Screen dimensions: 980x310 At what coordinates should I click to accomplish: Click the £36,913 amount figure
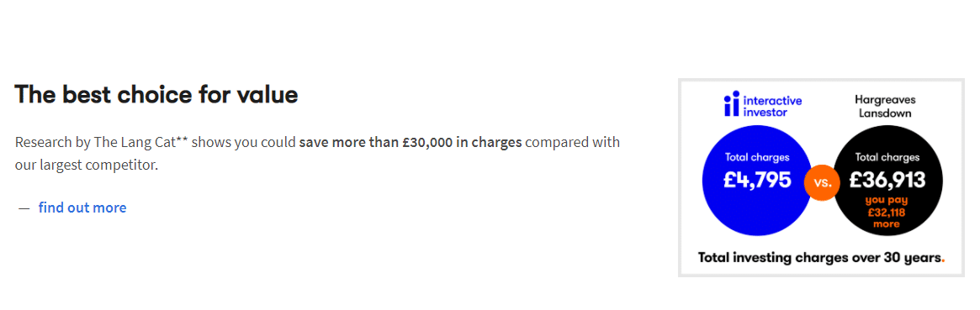tap(887, 181)
